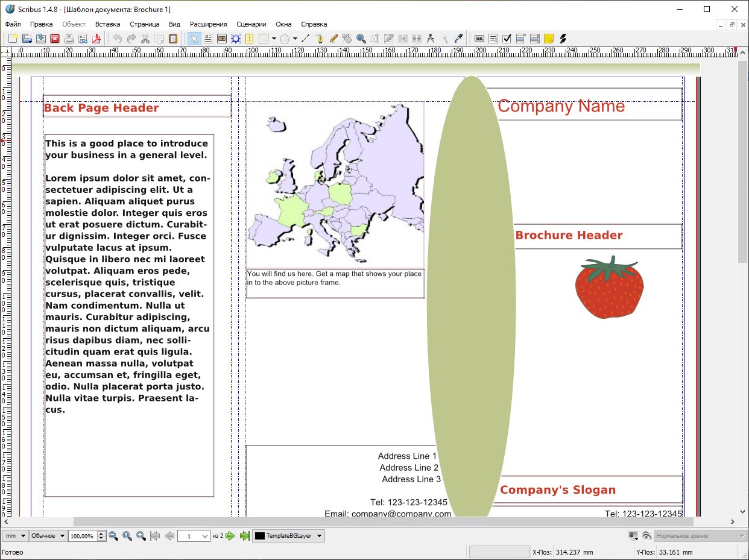Toggle the preview mode eye icon
The width and height of the screenshot is (749, 560).
coord(646,536)
